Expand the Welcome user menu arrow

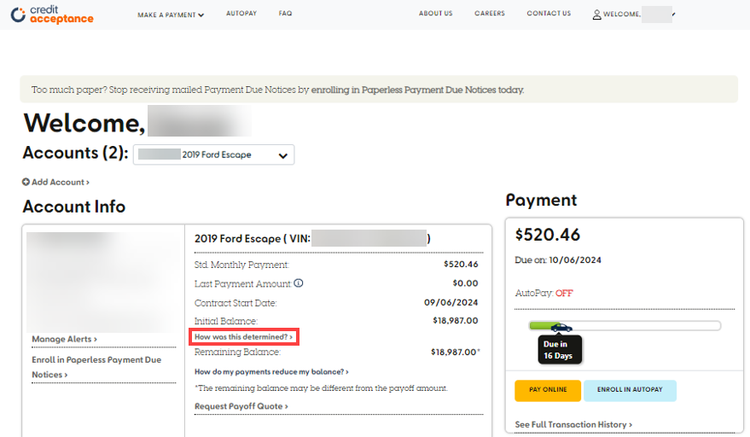point(674,14)
